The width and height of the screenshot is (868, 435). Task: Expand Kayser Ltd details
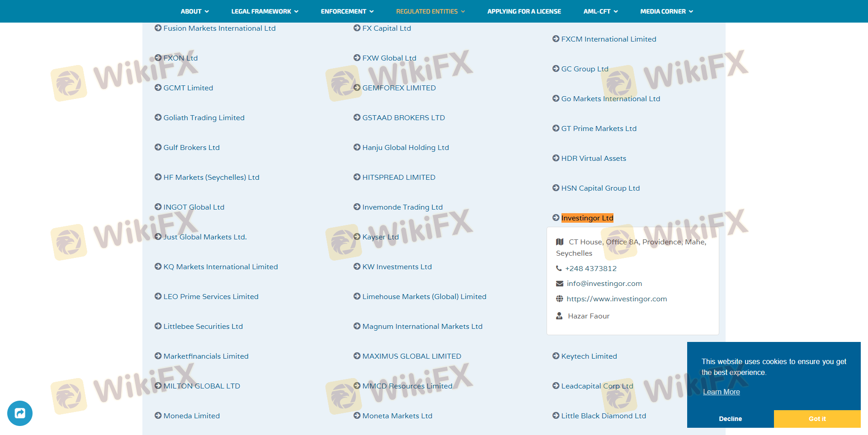(380, 237)
